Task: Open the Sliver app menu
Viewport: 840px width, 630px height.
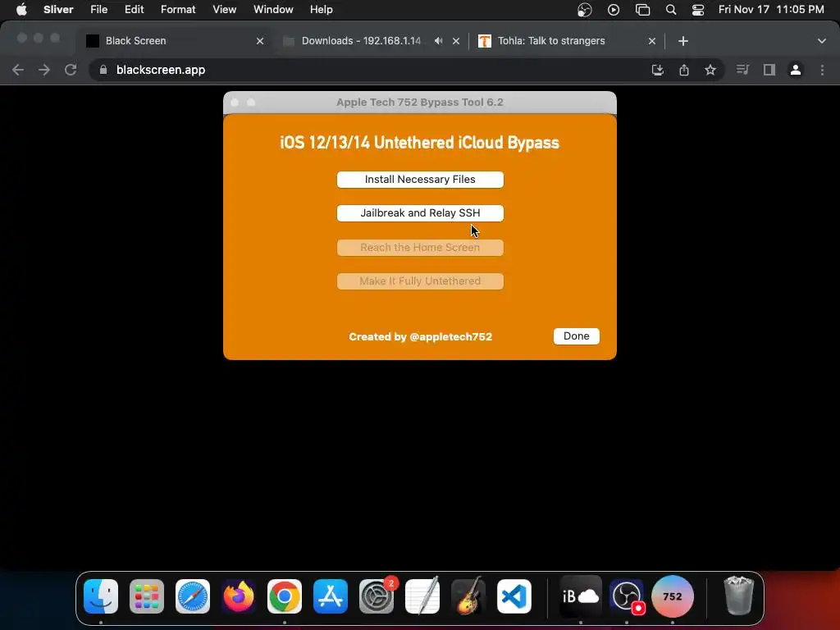Action: [58, 10]
